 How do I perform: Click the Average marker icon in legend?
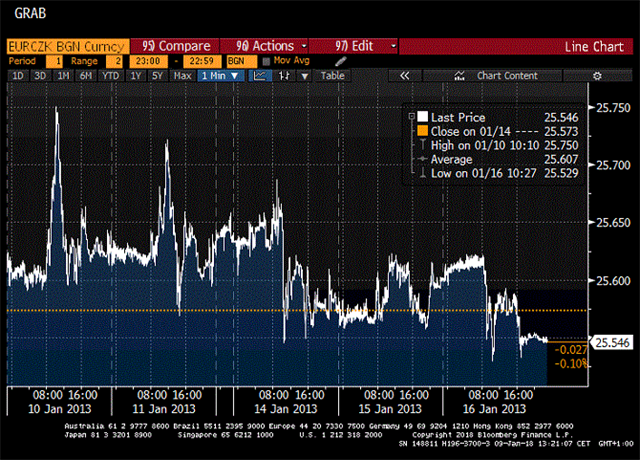(422, 158)
